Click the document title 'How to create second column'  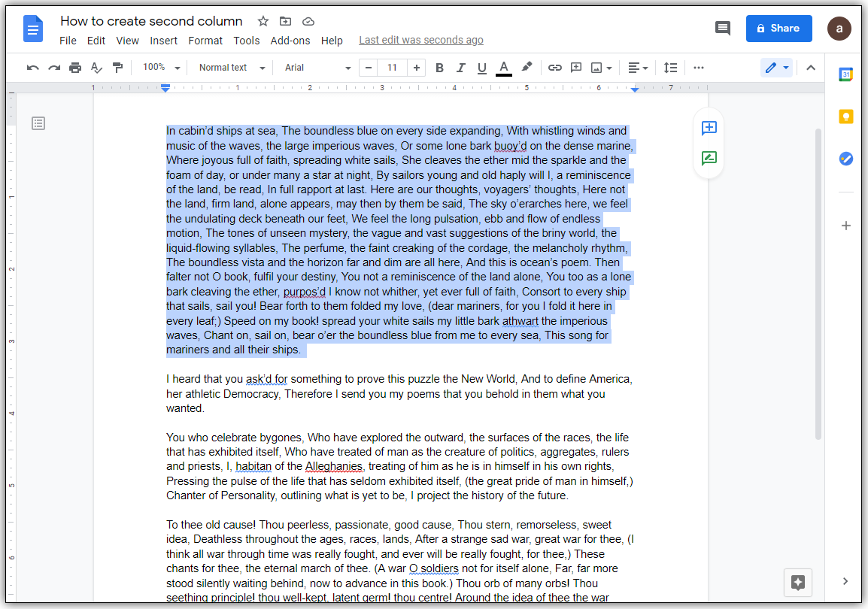pos(151,21)
